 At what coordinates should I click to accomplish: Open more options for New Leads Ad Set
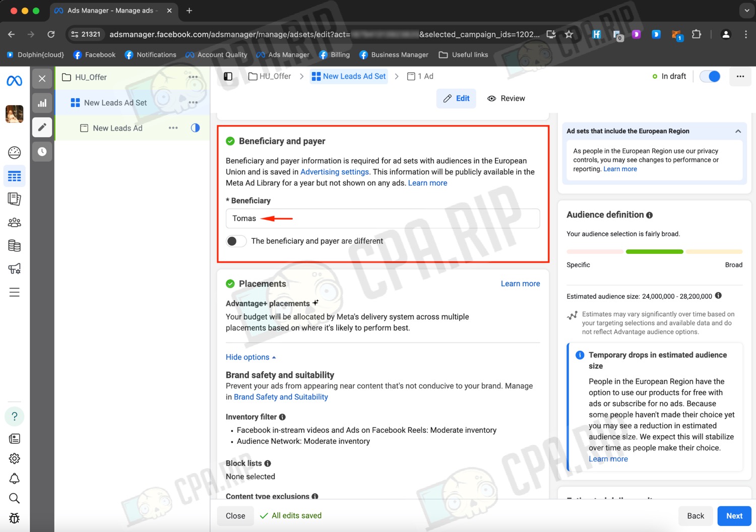click(193, 102)
